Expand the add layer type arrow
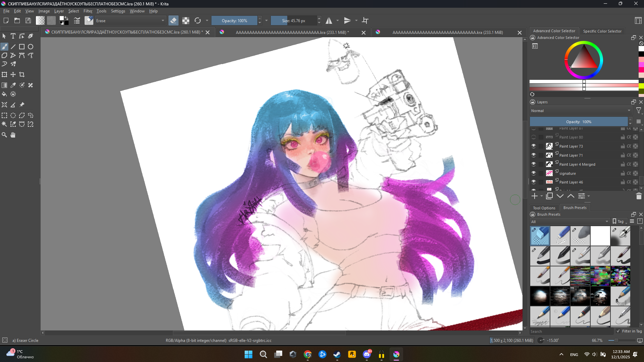 coord(542,196)
